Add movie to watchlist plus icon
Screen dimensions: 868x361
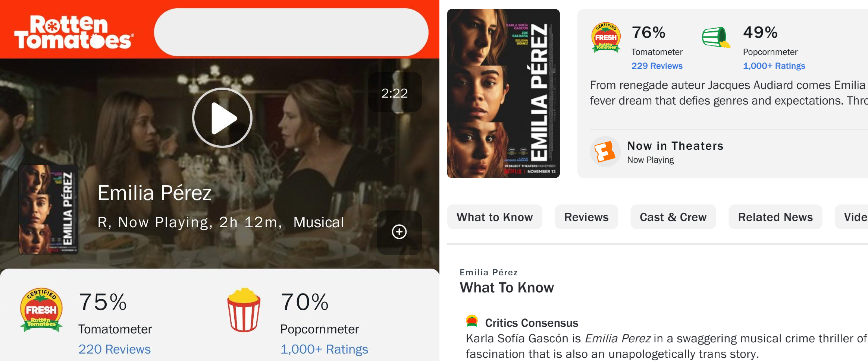[x=399, y=232]
